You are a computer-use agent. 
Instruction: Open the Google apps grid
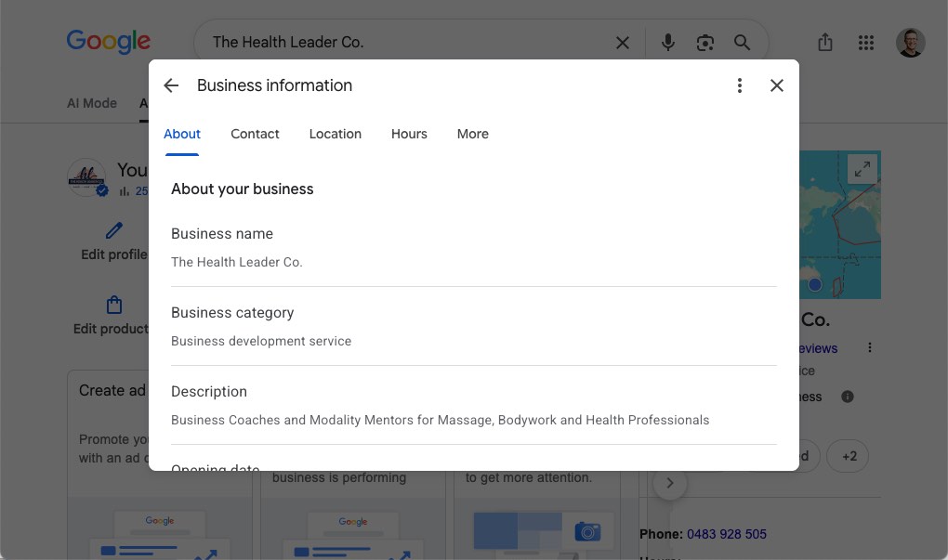[866, 43]
